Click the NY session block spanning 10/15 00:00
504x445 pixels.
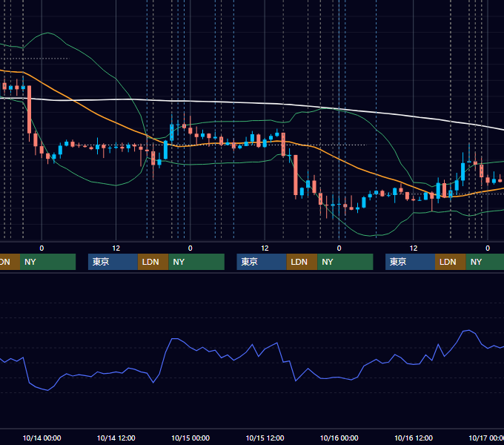pos(196,262)
